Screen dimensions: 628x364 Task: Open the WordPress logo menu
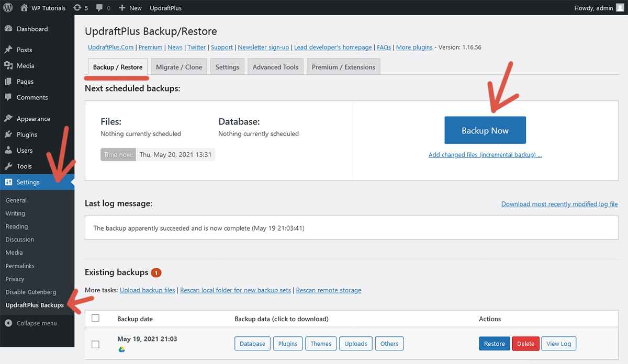pyautogui.click(x=8, y=8)
